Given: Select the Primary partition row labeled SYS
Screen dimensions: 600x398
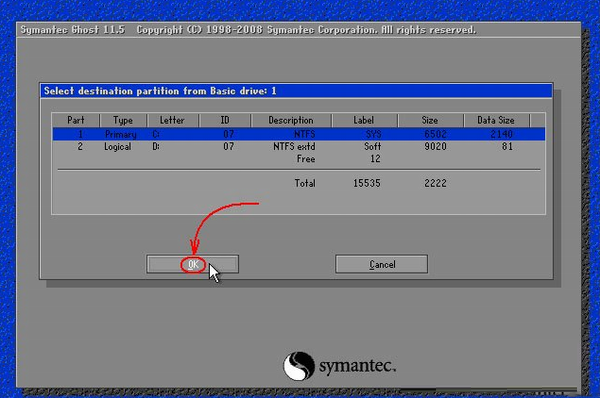Looking at the screenshot, I should [299, 134].
